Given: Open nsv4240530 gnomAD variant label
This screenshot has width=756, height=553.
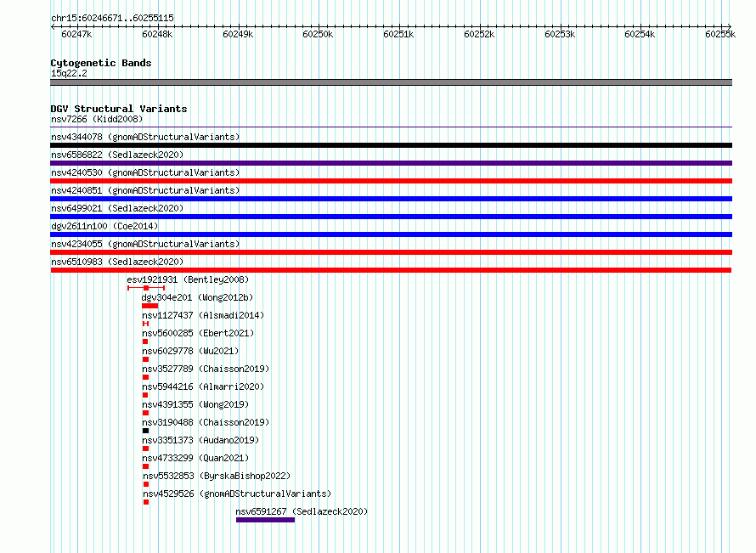Looking at the screenshot, I should coord(145,172).
